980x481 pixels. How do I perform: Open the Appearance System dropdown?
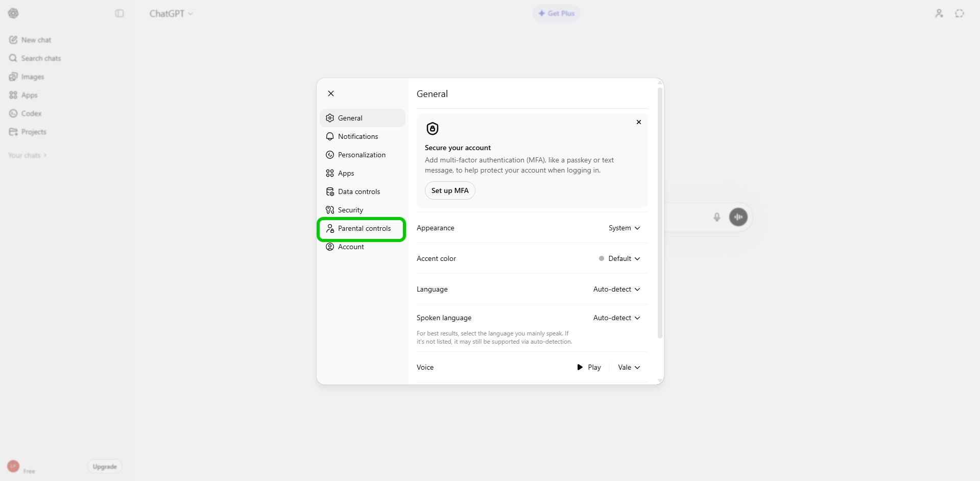(624, 228)
